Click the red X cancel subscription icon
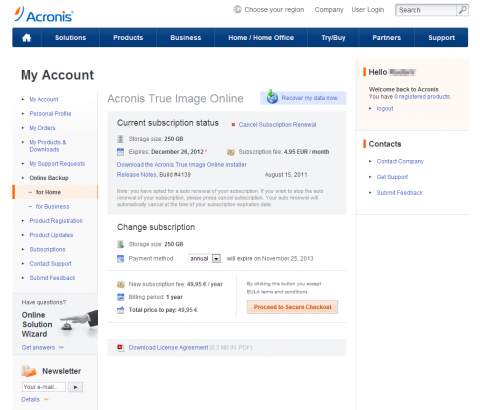This screenshot has width=480, height=410. point(233,125)
